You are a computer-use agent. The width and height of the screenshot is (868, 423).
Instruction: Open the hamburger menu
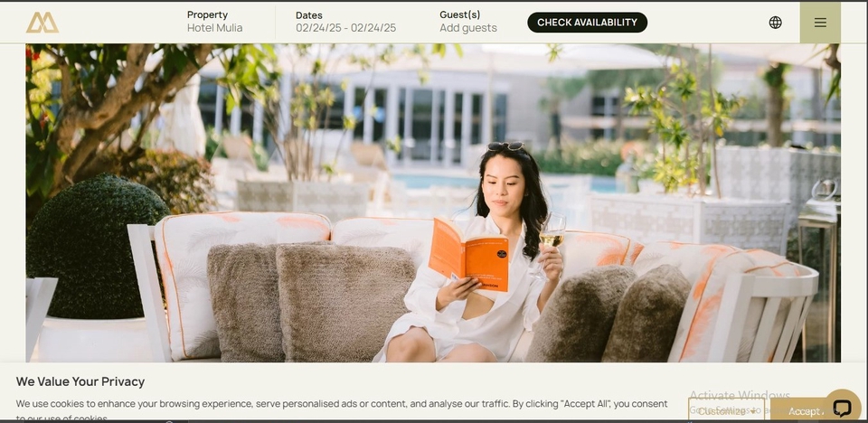[820, 23]
